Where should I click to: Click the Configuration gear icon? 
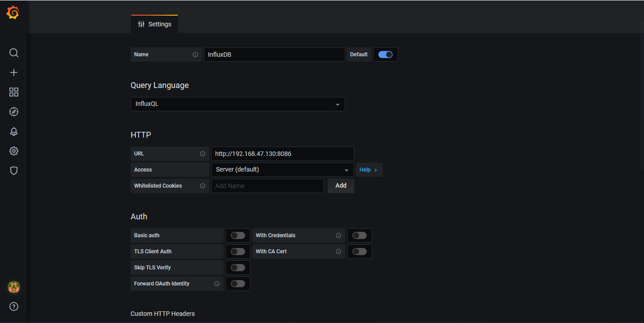pyautogui.click(x=13, y=151)
